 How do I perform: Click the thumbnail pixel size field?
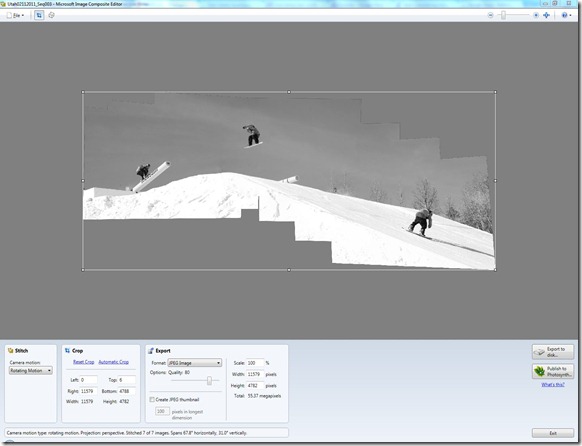pyautogui.click(x=162, y=411)
